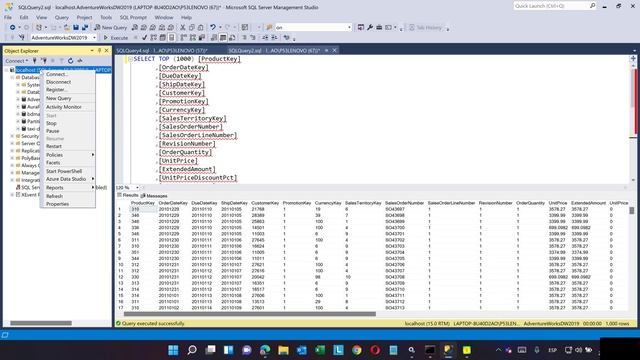Click the Undo arrow icon
The image size is (640, 360).
[x=213, y=27]
